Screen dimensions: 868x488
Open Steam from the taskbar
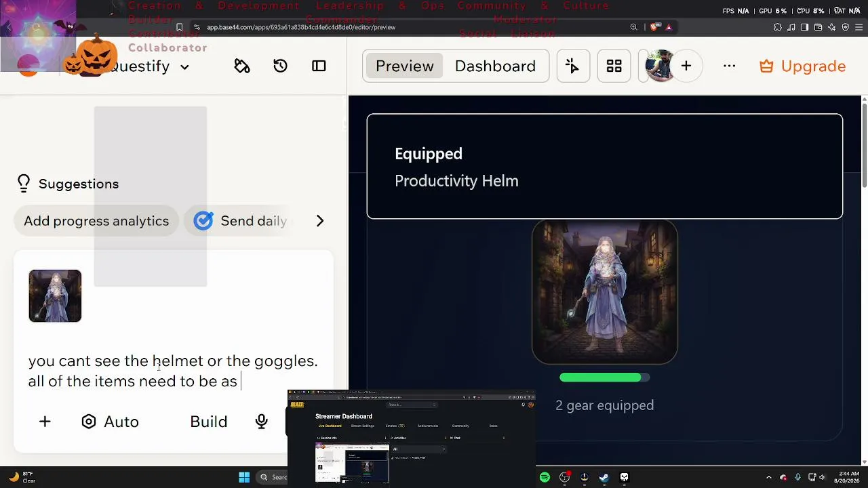(604, 477)
